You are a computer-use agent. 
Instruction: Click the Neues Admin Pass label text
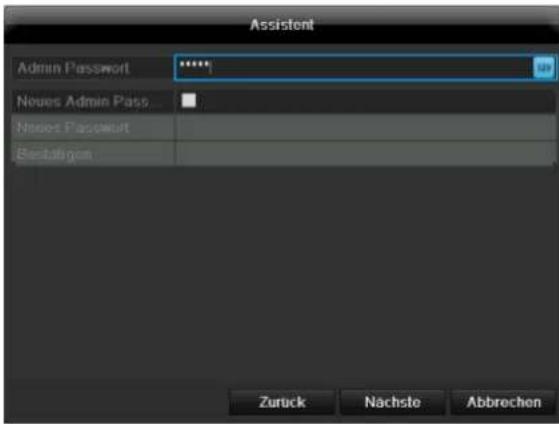pyautogui.click(x=83, y=101)
